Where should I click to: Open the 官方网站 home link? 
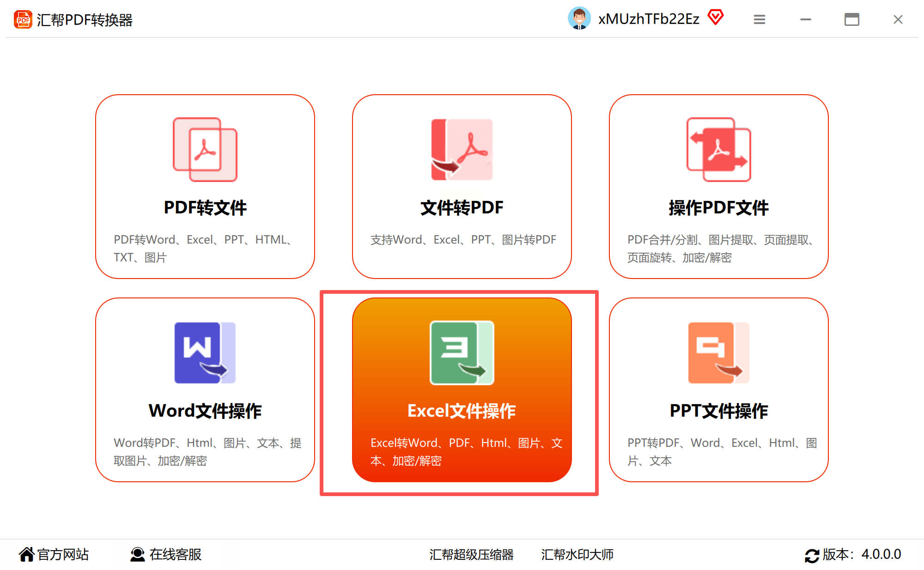54,554
